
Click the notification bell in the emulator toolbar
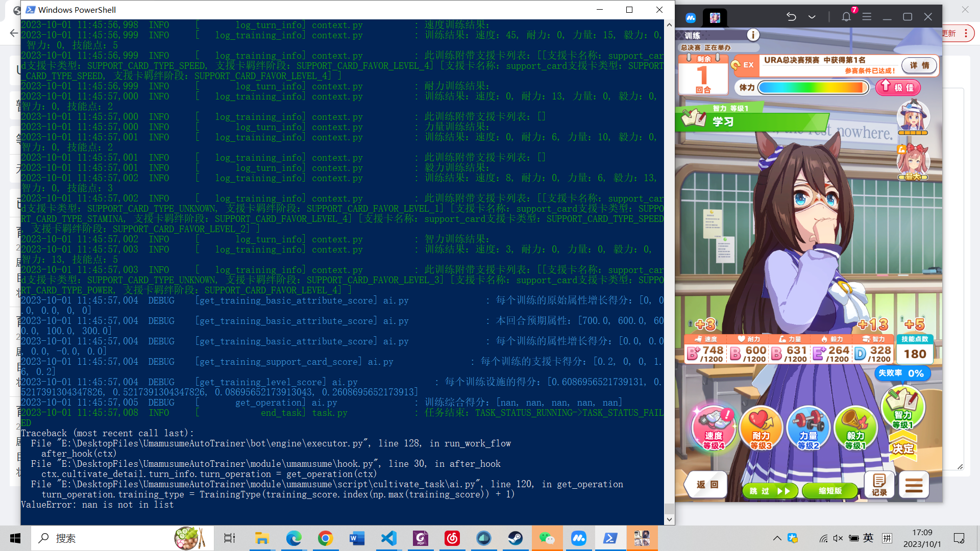pos(846,17)
